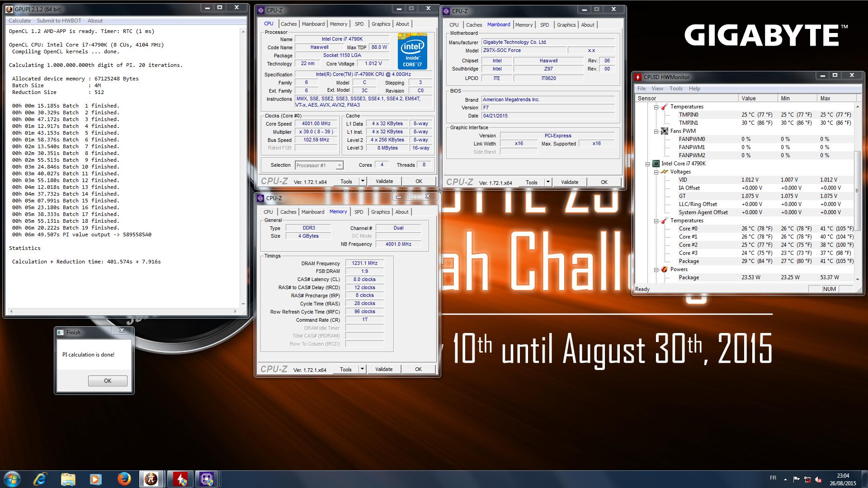
Task: Click the Intel Core i7 logo badge in CPU-Z
Action: tap(412, 52)
